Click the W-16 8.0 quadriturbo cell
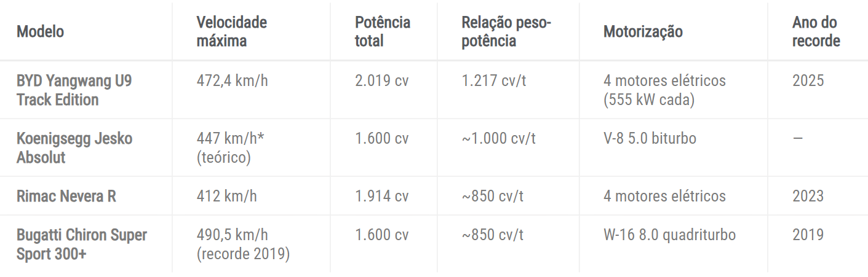 [x=669, y=235]
